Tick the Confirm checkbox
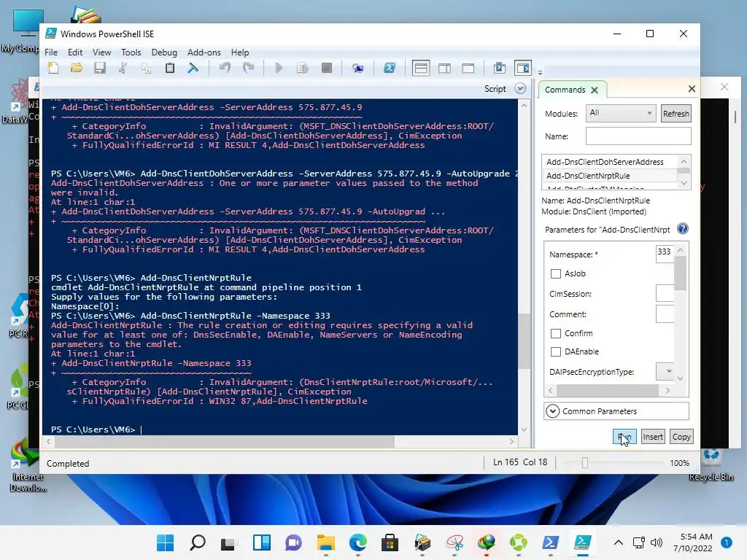 coord(555,333)
